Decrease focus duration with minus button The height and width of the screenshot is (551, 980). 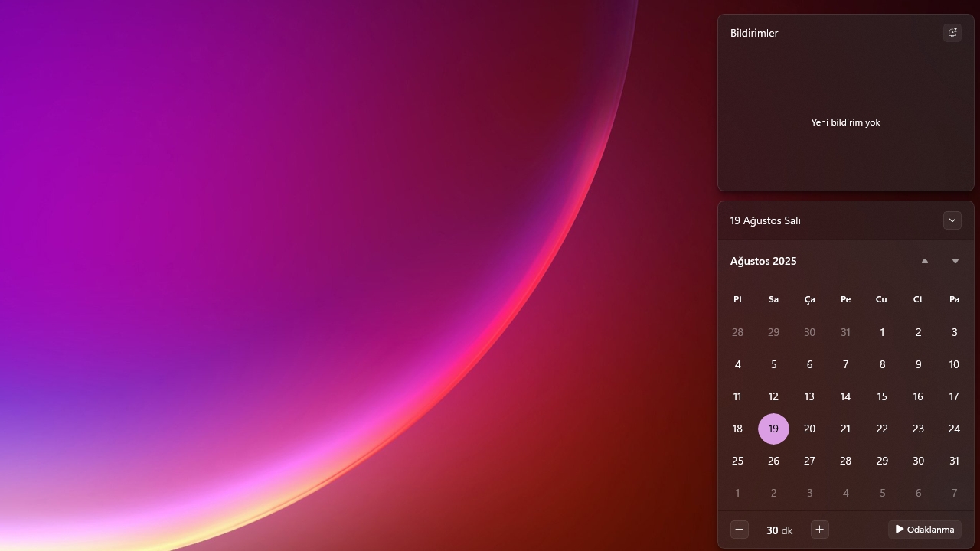[739, 530]
